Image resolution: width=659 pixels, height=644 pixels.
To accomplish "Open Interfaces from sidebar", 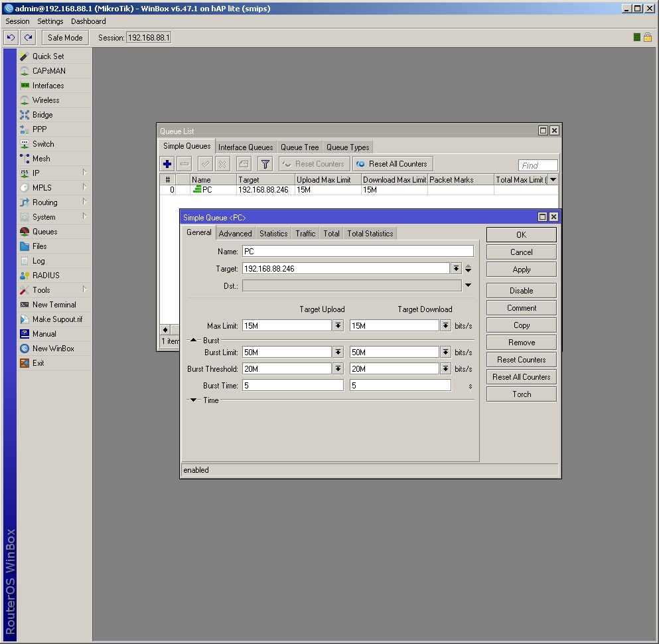I will (x=54, y=86).
